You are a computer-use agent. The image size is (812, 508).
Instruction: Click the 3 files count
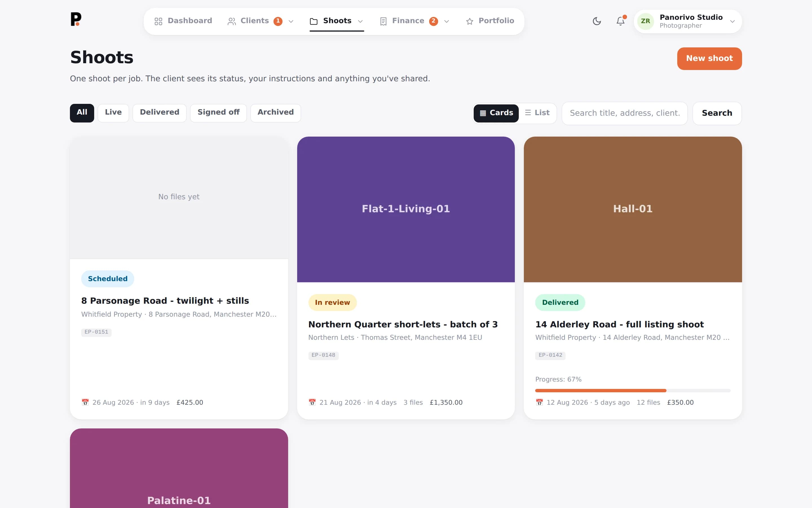coord(413,402)
